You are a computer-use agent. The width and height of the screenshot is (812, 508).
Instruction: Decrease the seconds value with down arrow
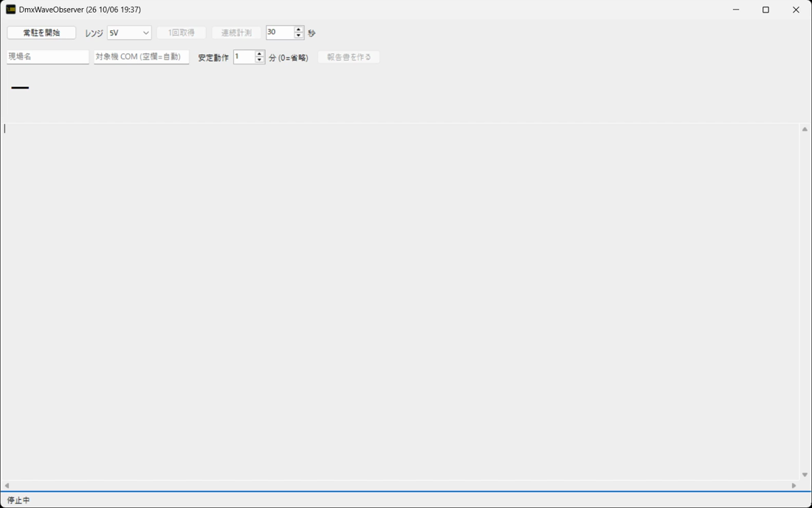(x=298, y=35)
